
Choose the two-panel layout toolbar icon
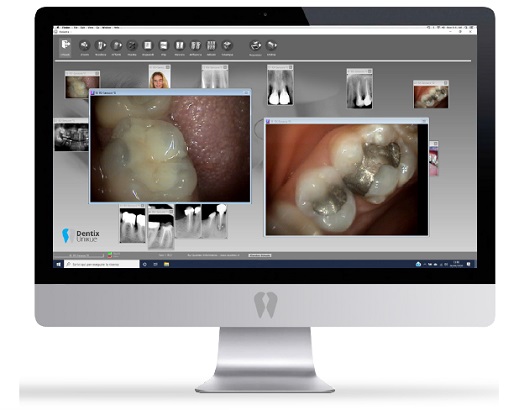click(179, 45)
